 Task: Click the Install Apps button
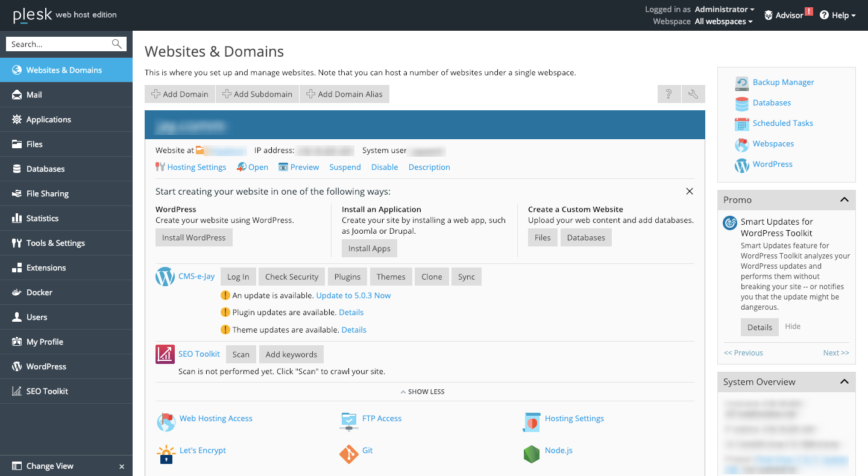pyautogui.click(x=370, y=248)
